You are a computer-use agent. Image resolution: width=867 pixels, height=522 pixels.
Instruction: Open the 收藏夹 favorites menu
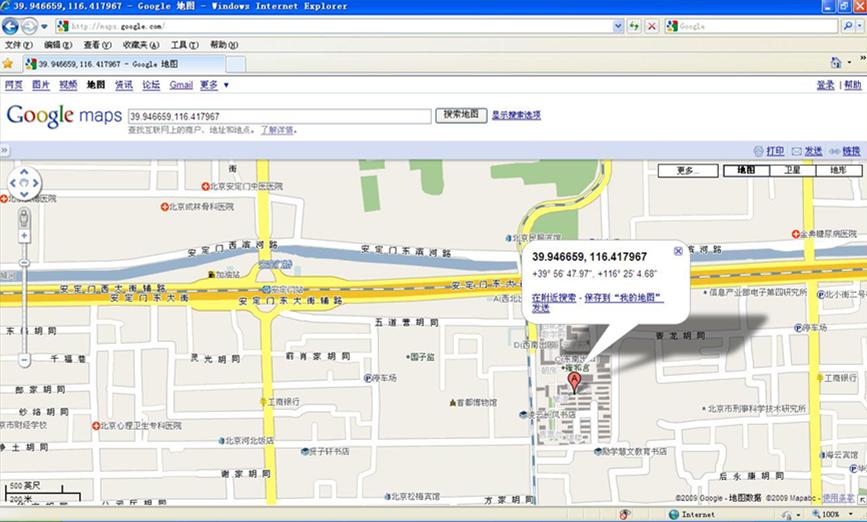[x=139, y=45]
